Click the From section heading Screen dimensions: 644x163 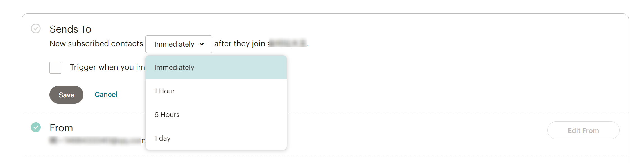click(61, 128)
